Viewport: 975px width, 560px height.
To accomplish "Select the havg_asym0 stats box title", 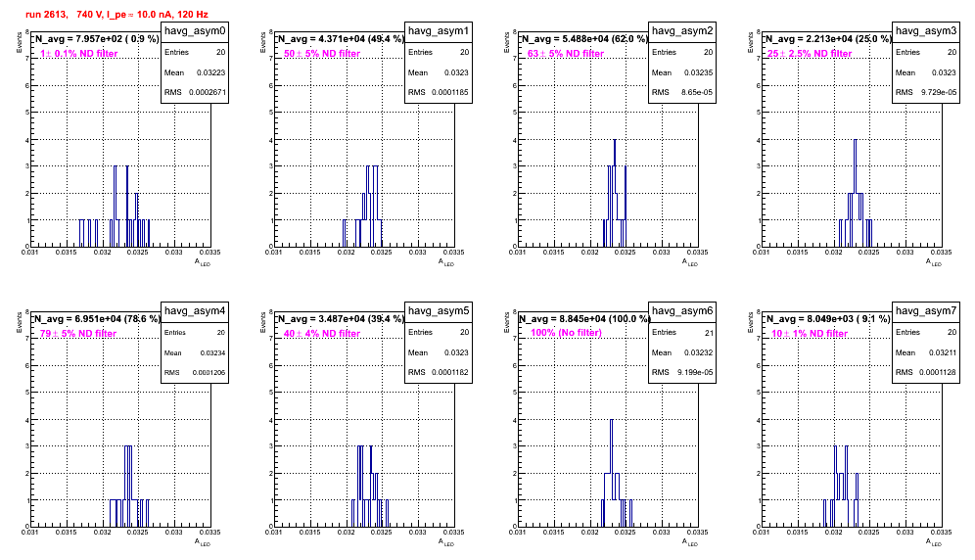I will pos(195,30).
